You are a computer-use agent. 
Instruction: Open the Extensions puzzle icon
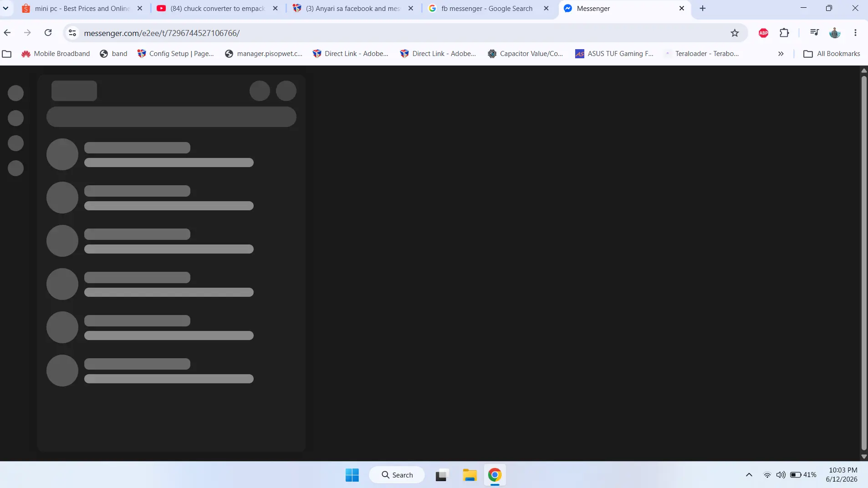784,33
